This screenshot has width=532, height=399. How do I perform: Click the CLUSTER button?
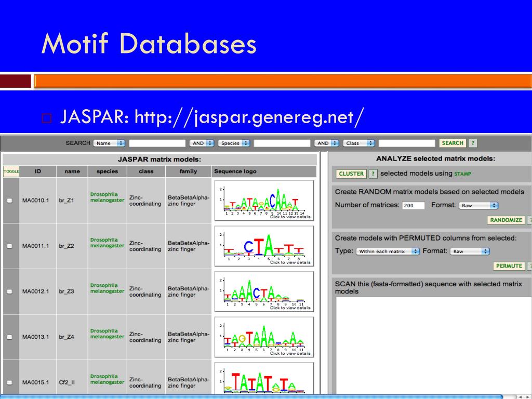click(351, 174)
